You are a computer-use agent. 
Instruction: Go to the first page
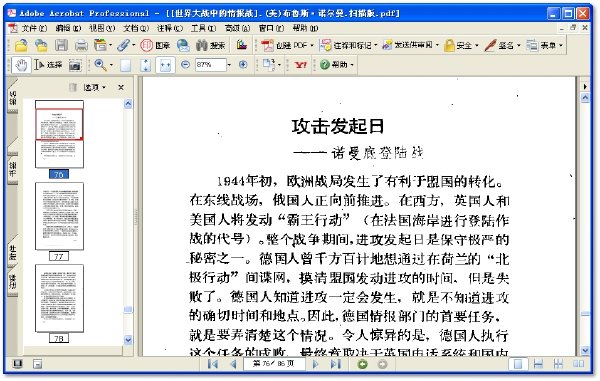213,364
